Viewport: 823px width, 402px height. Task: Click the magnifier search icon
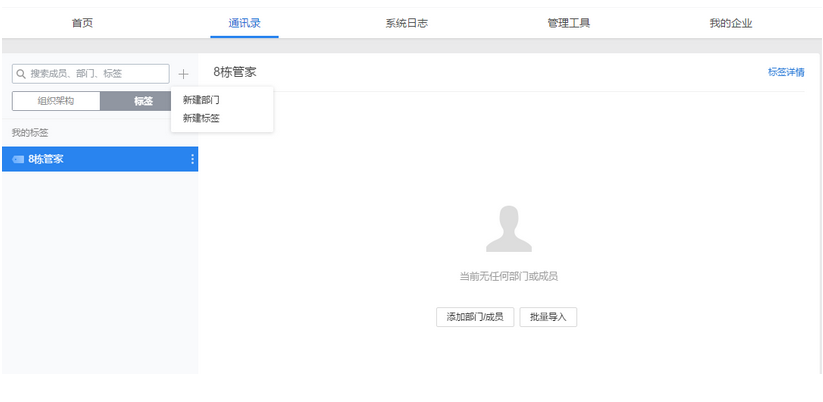[21, 74]
